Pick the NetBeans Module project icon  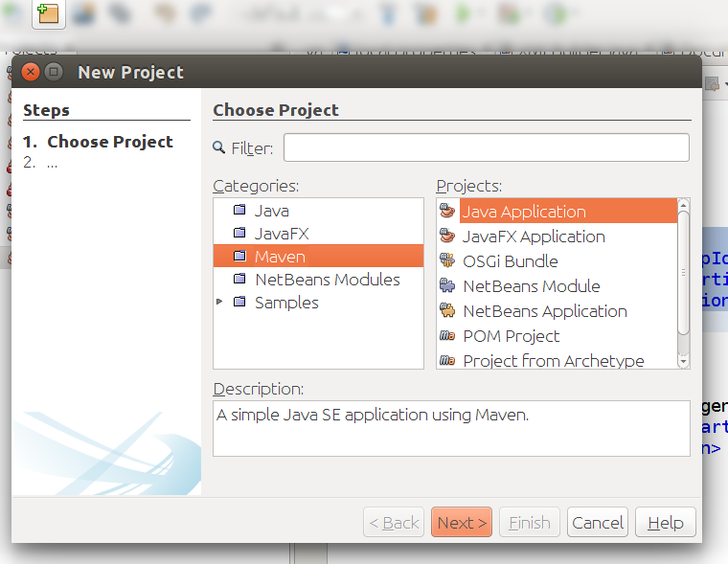(x=446, y=286)
